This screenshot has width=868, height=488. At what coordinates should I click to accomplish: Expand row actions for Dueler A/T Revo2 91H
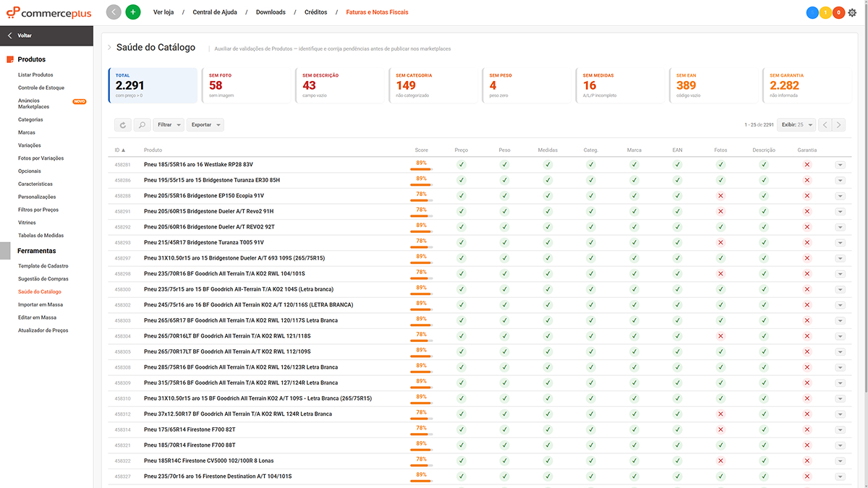(x=840, y=211)
